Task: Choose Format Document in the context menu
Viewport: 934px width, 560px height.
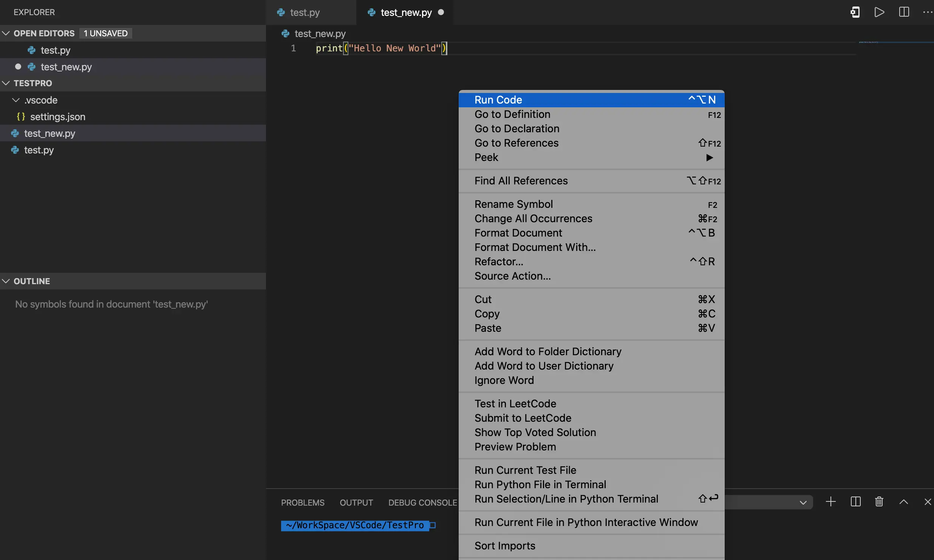Action: coord(518,233)
